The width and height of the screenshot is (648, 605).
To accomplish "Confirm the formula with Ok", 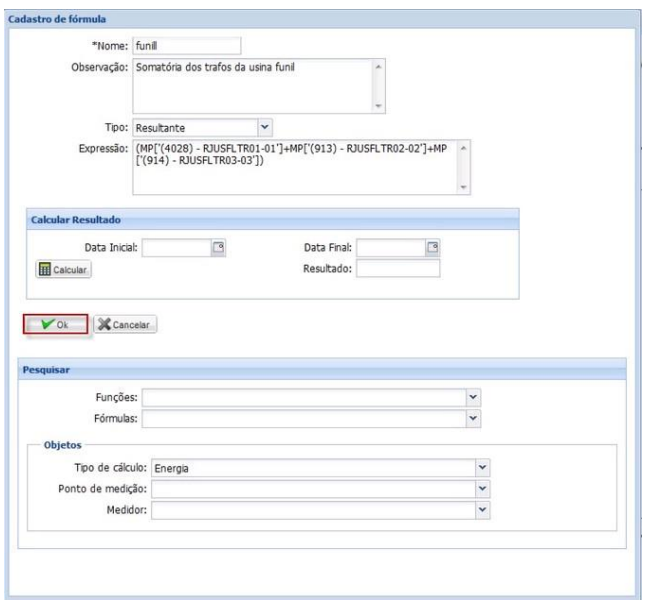I will tap(54, 325).
